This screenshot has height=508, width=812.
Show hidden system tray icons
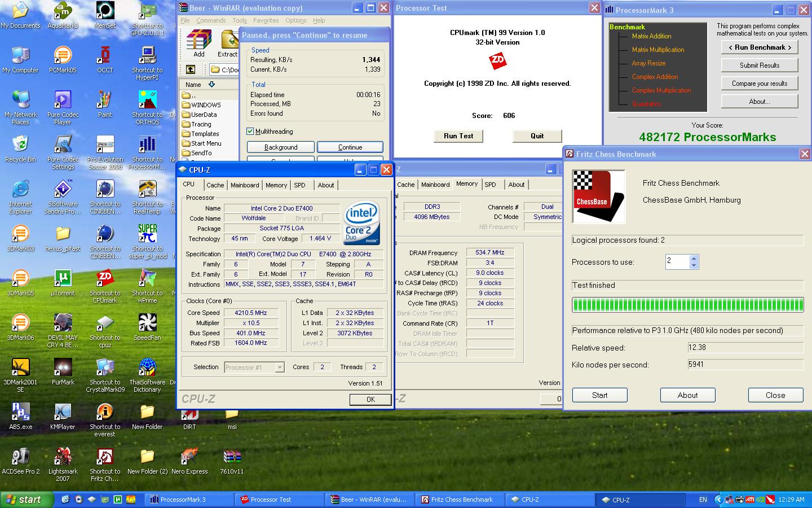(718, 500)
